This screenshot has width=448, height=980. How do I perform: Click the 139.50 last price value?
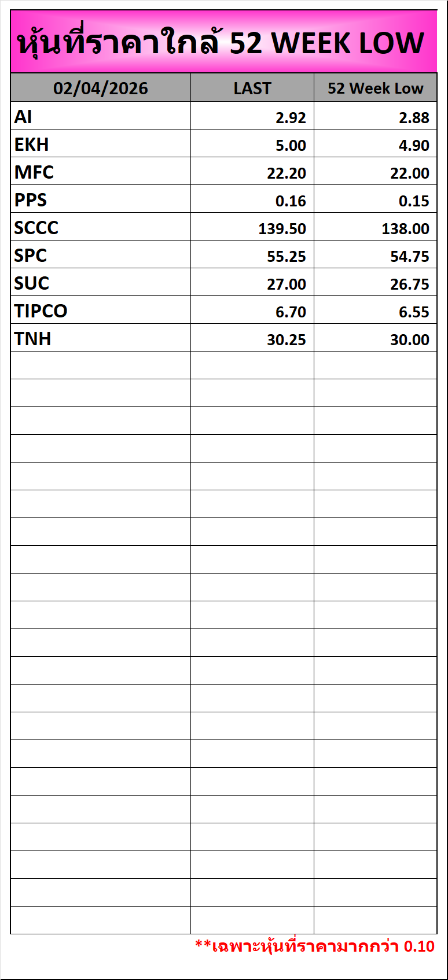pos(282,228)
